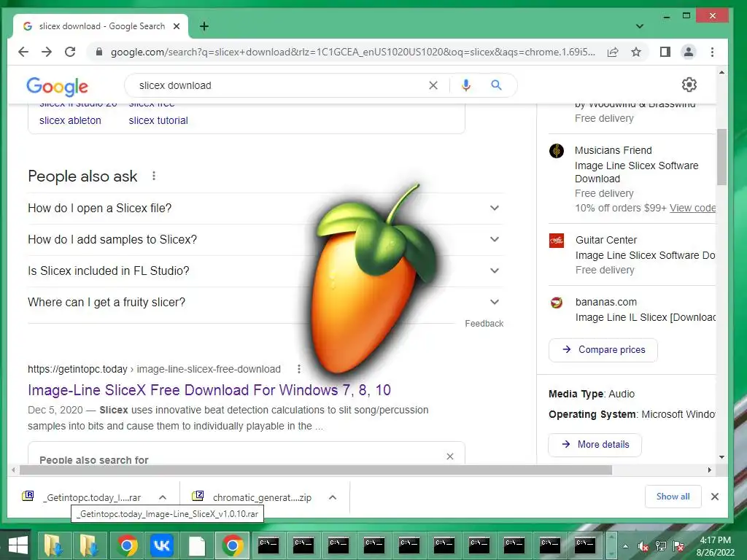The width and height of the screenshot is (747, 560).
Task: Open the first folder icon on taskbar
Action: pos(53,545)
